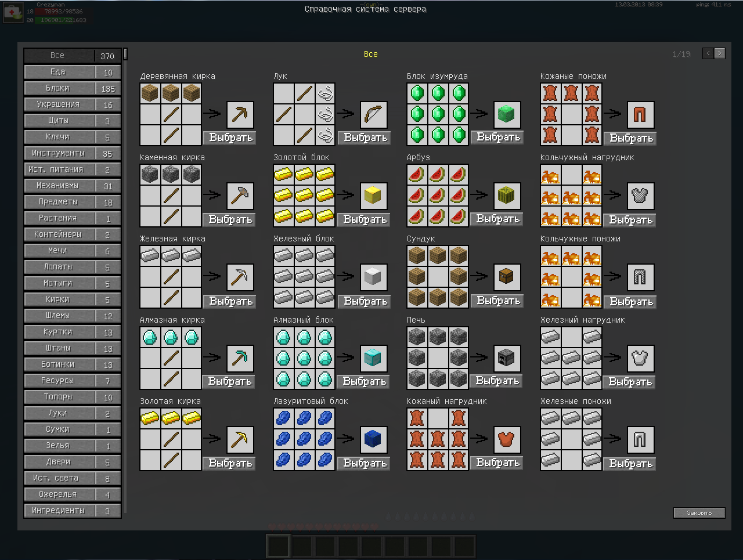This screenshot has height=560, width=743.
Task: Click the Закрыть button
Action: pos(699,512)
